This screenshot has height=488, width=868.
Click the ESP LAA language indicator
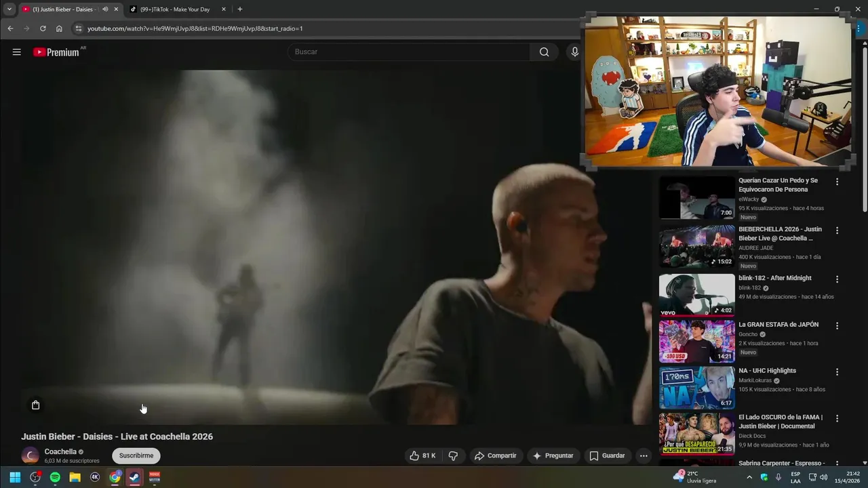click(795, 477)
